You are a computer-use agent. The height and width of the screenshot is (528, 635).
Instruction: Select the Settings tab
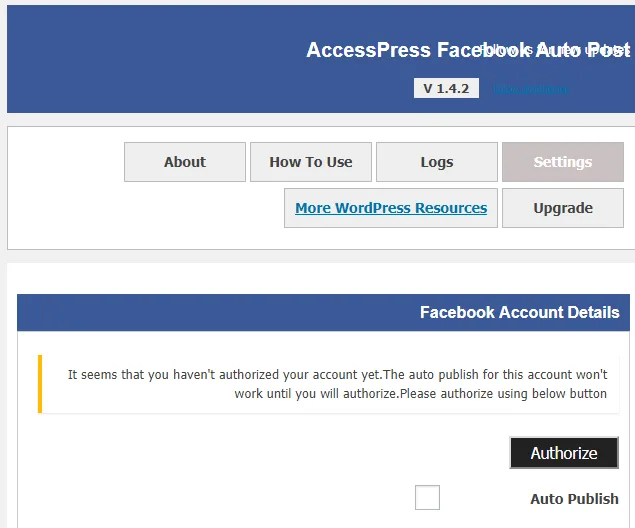coord(563,162)
